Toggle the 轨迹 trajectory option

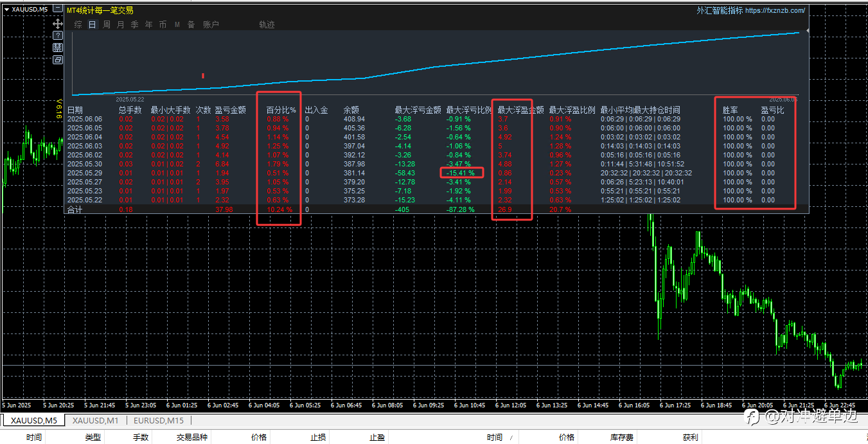coord(267,24)
